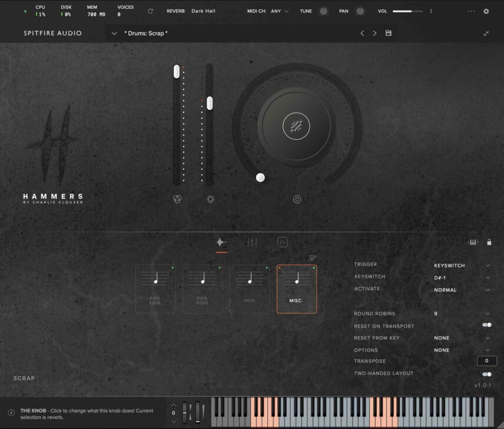Toggle the Two-Handed Layout switch

(x=487, y=374)
